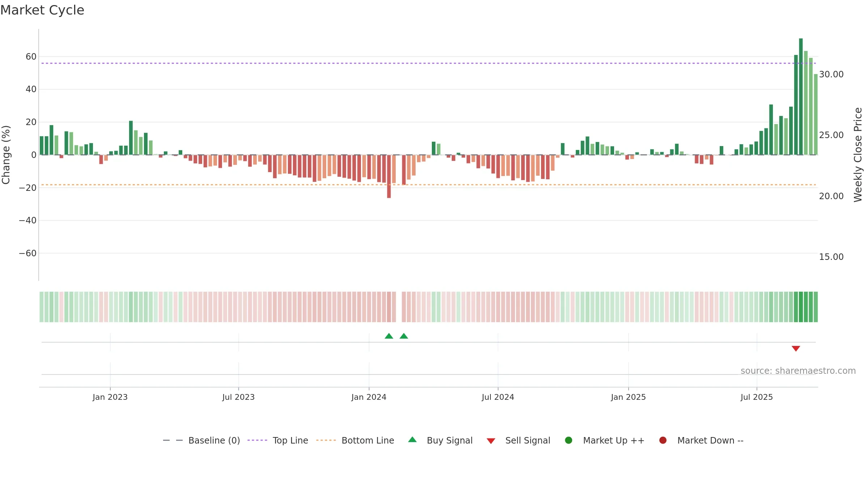Click the Jul 2025 axis label
This screenshot has height=488, width=868.
pyautogui.click(x=757, y=397)
